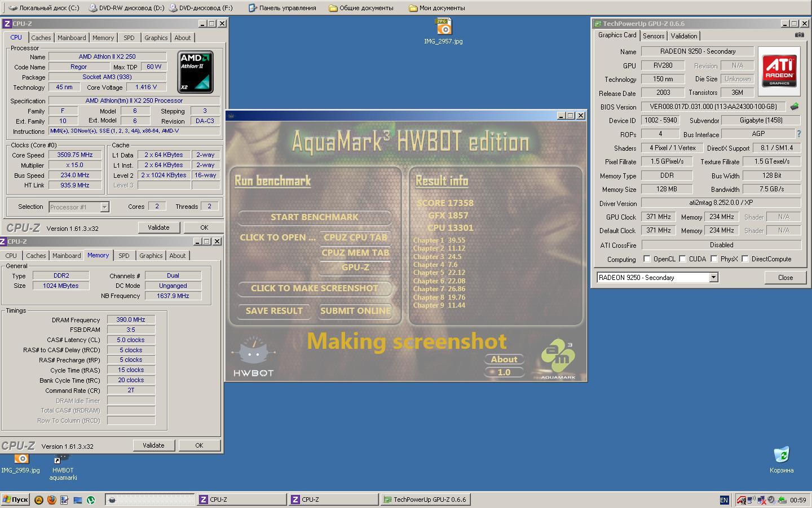Screen dimensions: 812x508
Task: Open Общие документы toolbar folder
Action: (x=361, y=8)
